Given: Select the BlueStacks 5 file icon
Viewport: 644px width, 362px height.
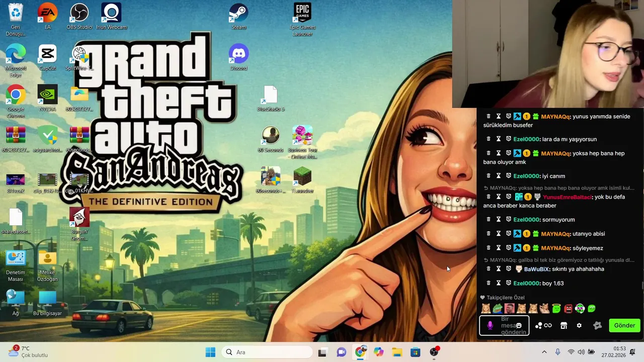Looking at the screenshot, I should point(271,99).
